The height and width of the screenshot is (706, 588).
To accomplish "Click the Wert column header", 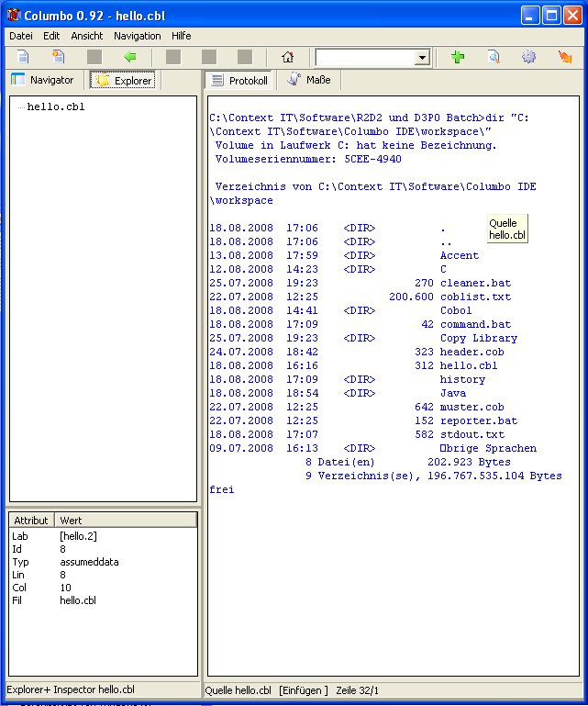I will click(71, 521).
